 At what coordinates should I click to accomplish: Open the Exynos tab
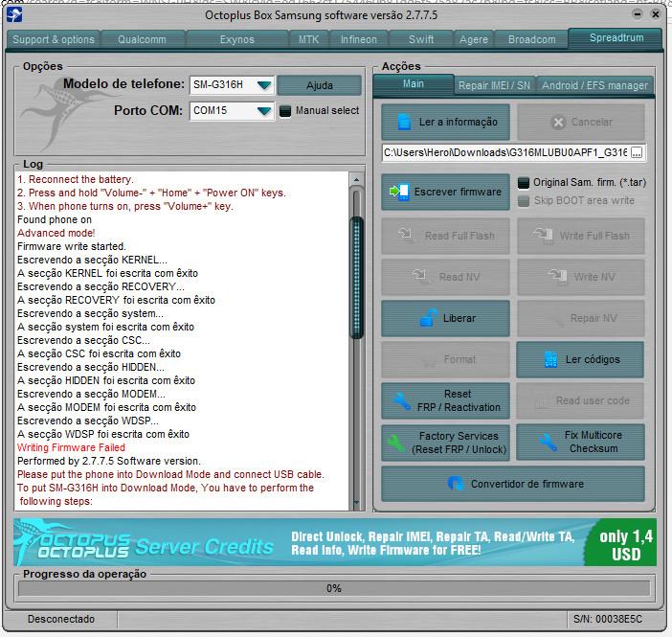pos(237,40)
